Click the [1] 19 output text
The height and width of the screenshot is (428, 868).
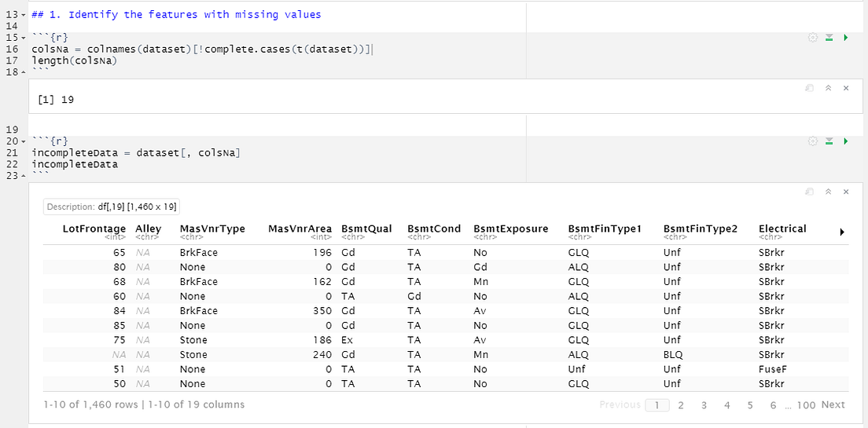pyautogui.click(x=56, y=100)
